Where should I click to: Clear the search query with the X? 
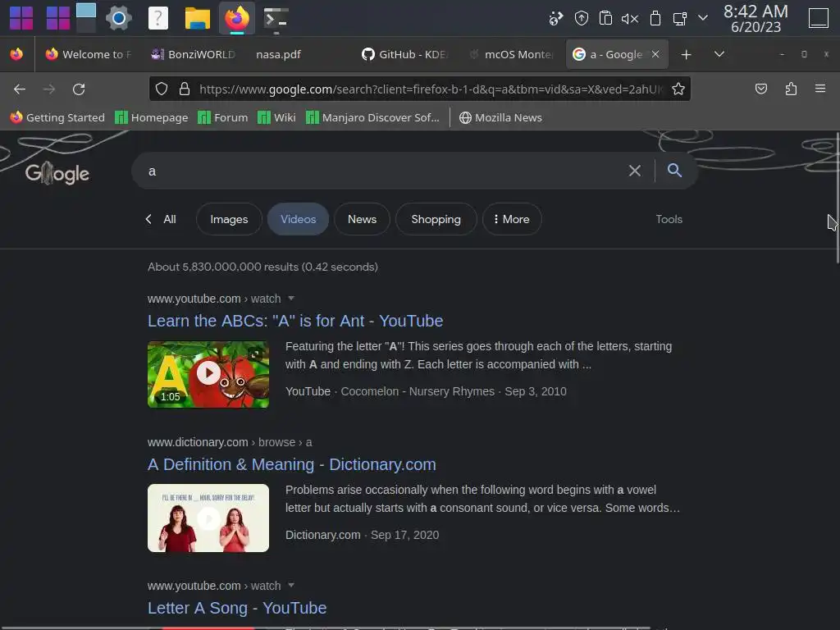(x=635, y=171)
